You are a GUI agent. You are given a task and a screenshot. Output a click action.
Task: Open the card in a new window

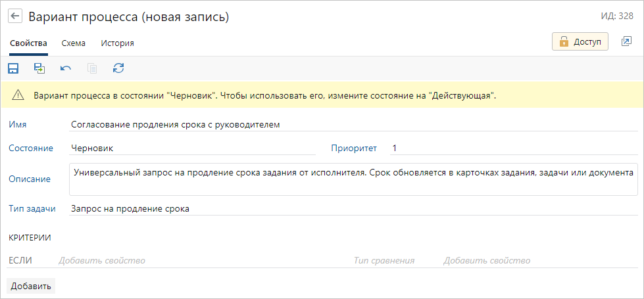pos(626,41)
